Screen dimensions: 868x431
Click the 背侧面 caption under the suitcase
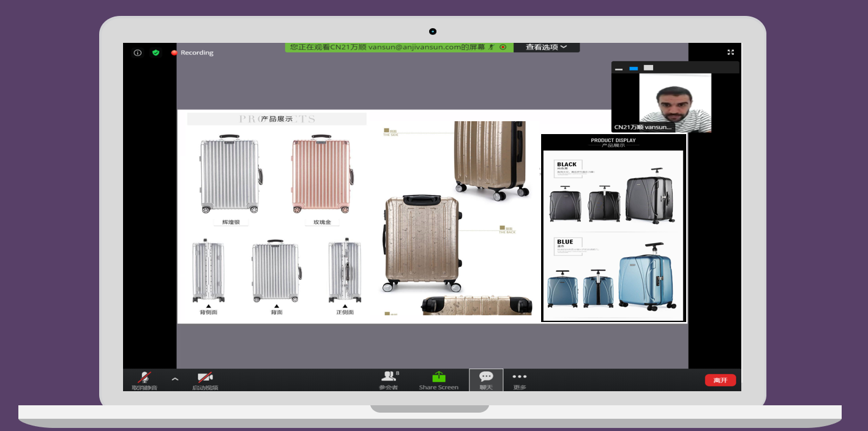208,312
